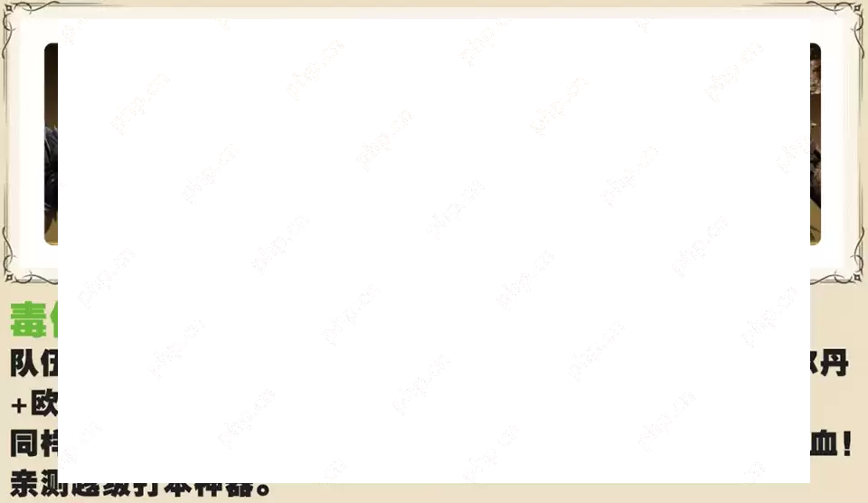The height and width of the screenshot is (503, 868).
Task: Select the brown character thumbnail on right edge
Action: click(816, 145)
